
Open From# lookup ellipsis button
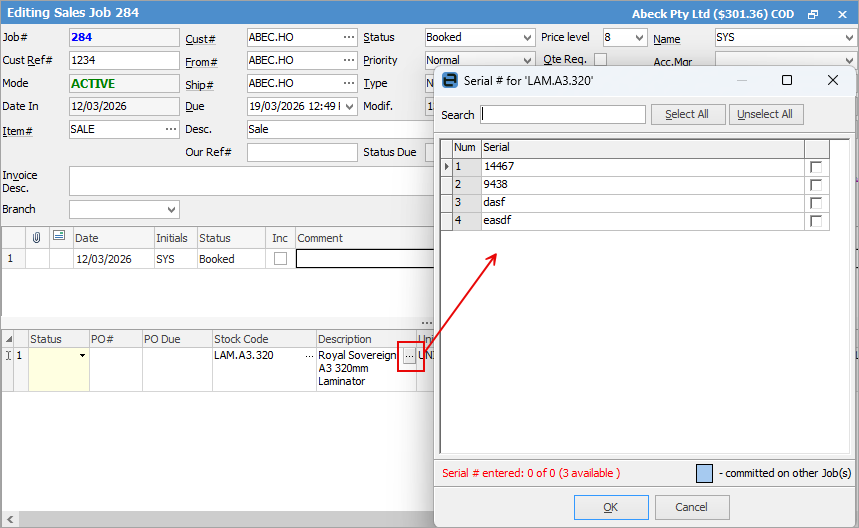(348, 60)
